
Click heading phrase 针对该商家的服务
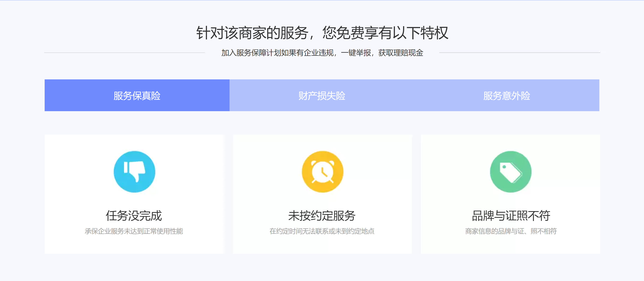(252, 33)
